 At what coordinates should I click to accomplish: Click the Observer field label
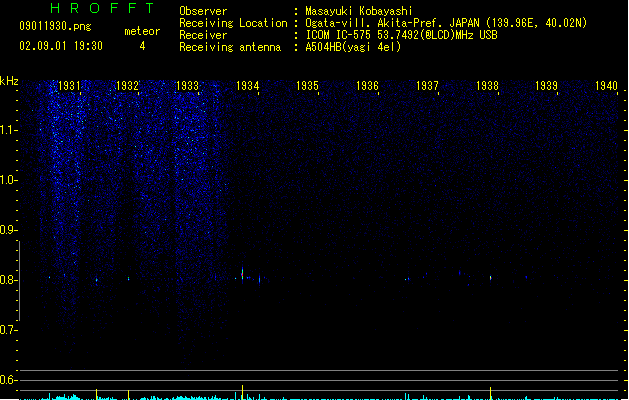(203, 11)
